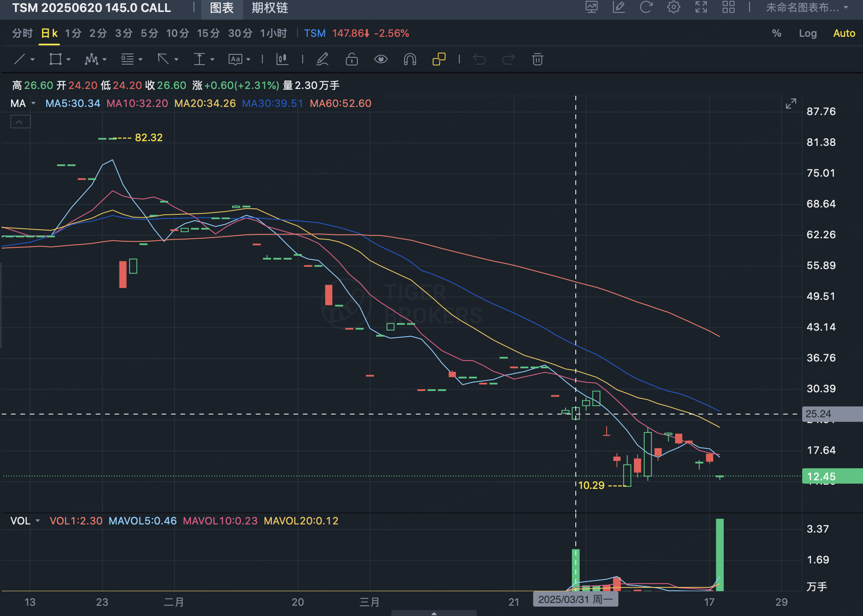Expand arrow annotation tool options

tap(176, 59)
